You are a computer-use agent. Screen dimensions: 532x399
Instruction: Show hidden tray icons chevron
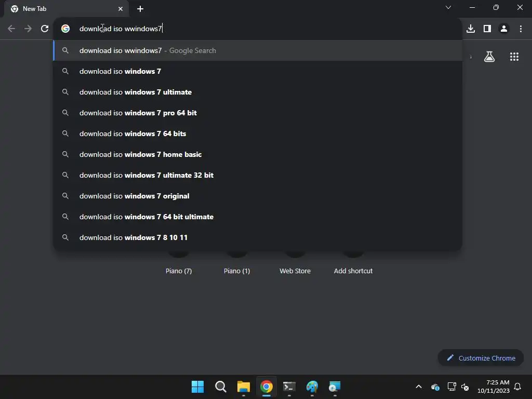pos(419,387)
